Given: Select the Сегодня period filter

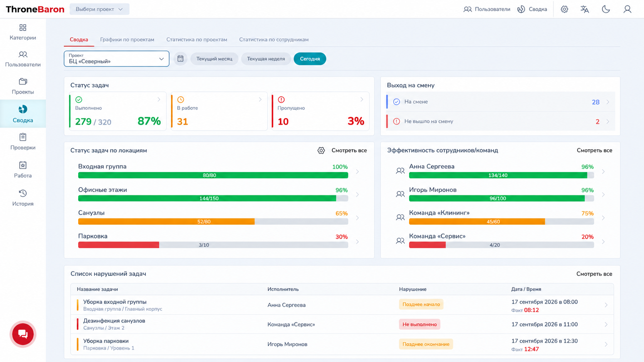Looking at the screenshot, I should tap(310, 59).
